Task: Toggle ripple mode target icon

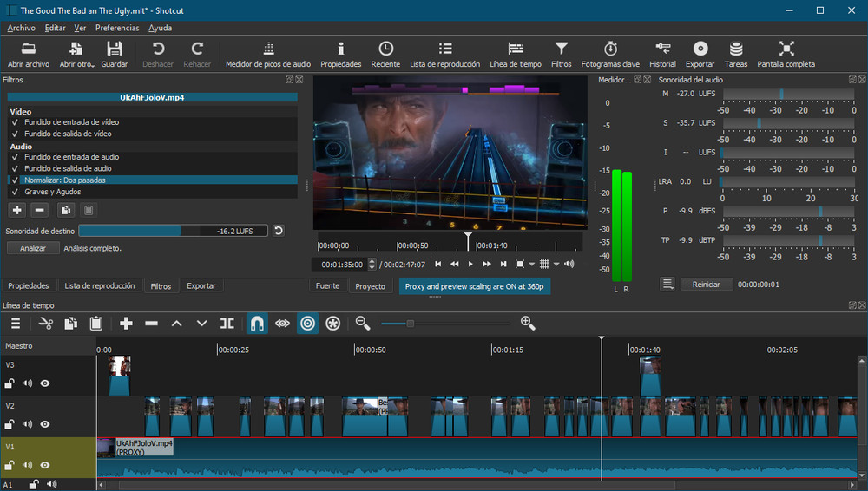Action: 308,324
